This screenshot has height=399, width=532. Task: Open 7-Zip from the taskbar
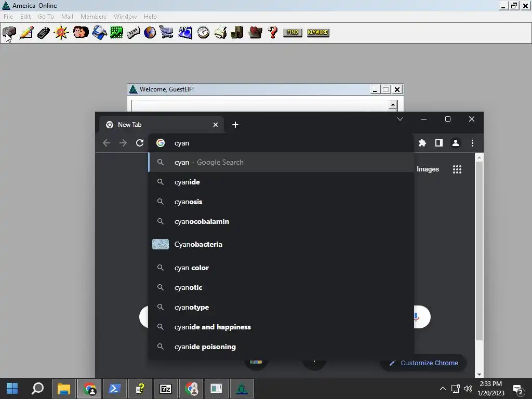point(166,389)
